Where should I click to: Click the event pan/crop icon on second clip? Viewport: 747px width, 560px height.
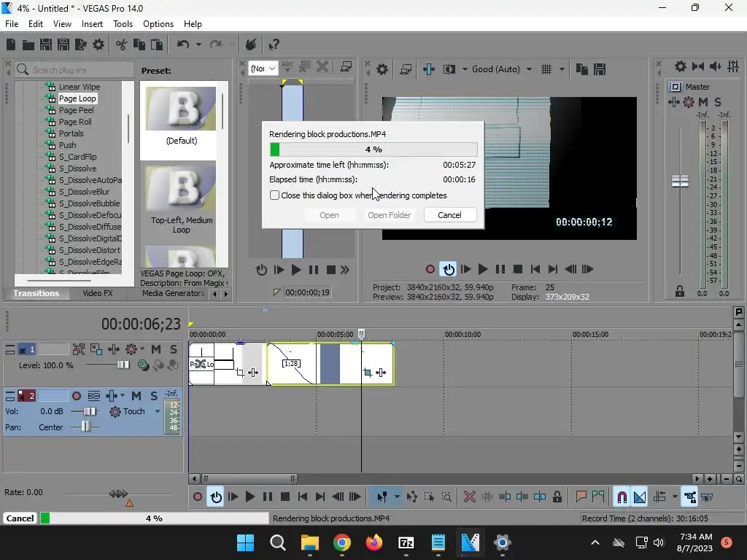click(x=368, y=373)
